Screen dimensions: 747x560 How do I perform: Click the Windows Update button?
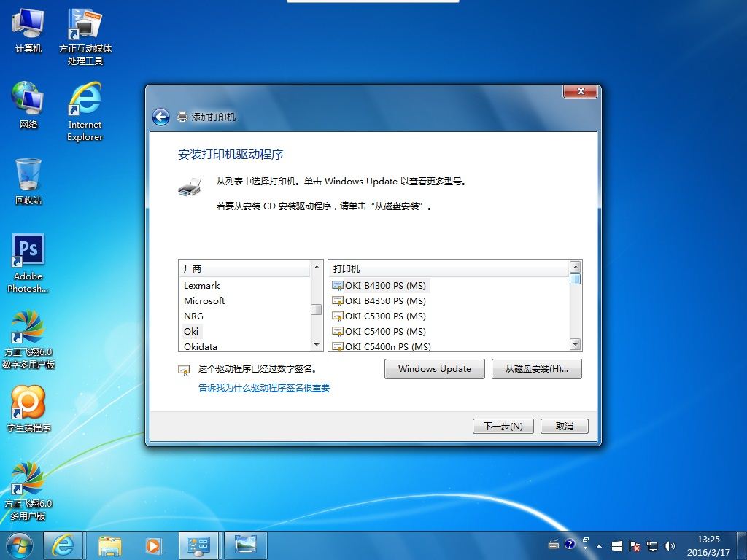(x=435, y=369)
